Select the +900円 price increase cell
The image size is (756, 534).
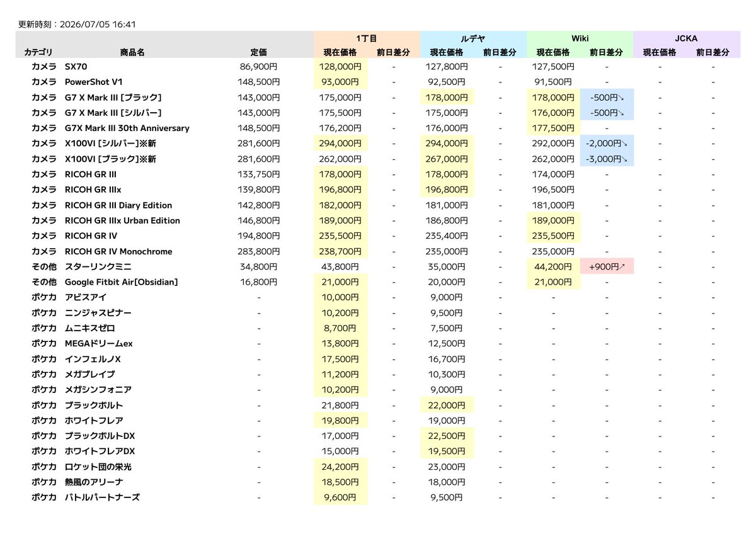(607, 267)
